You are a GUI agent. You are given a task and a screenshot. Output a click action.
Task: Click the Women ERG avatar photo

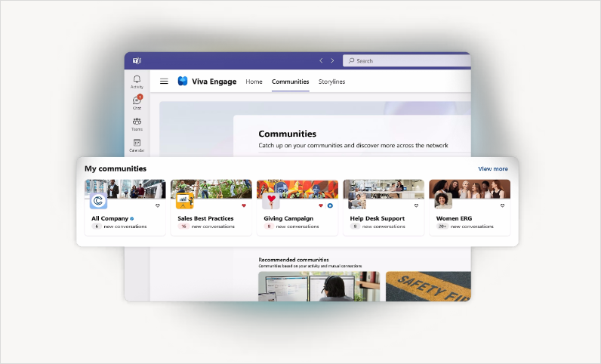[443, 201]
